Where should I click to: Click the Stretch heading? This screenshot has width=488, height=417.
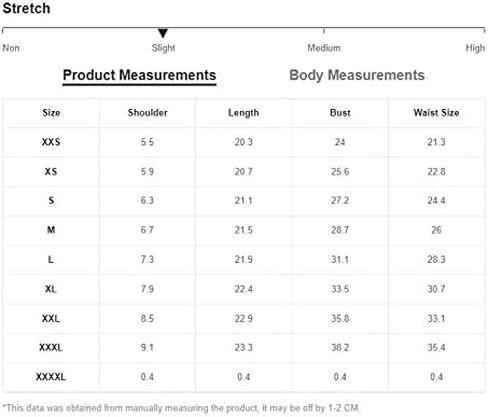tap(26, 8)
